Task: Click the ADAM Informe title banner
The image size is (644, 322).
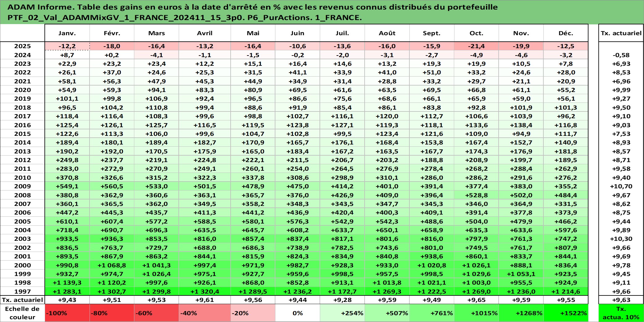Action: pyautogui.click(x=322, y=12)
